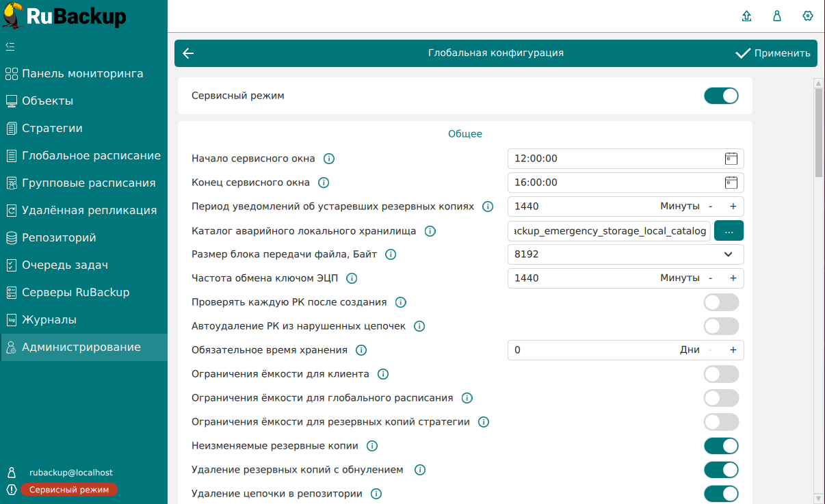Screen dimensions: 825x504
Task: Turn off Удаление резервных копий с обнулением
Action: 721,470
